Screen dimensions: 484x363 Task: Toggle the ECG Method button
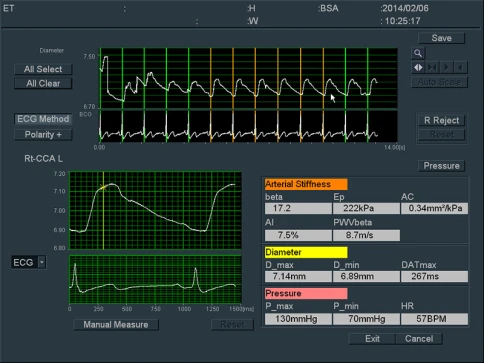tap(43, 119)
